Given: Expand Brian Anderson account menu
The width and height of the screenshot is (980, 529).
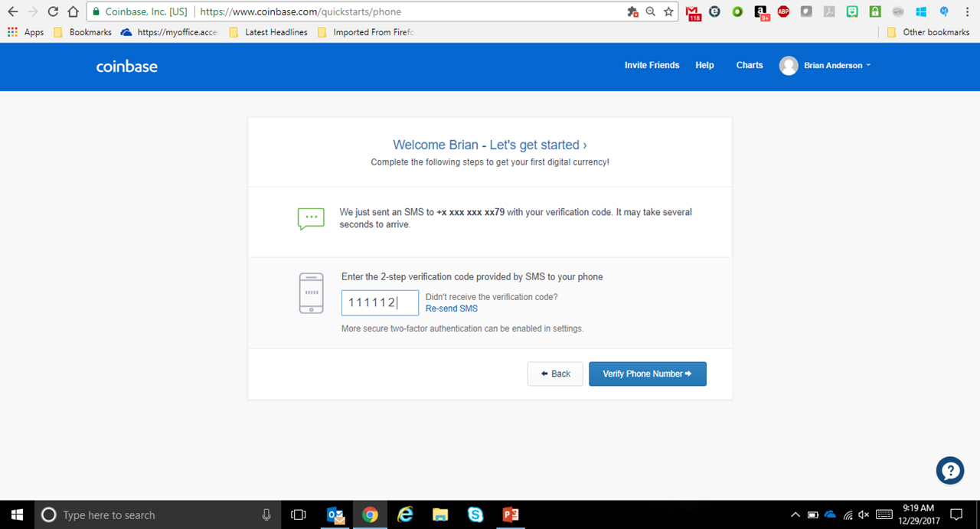Looking at the screenshot, I should click(825, 66).
